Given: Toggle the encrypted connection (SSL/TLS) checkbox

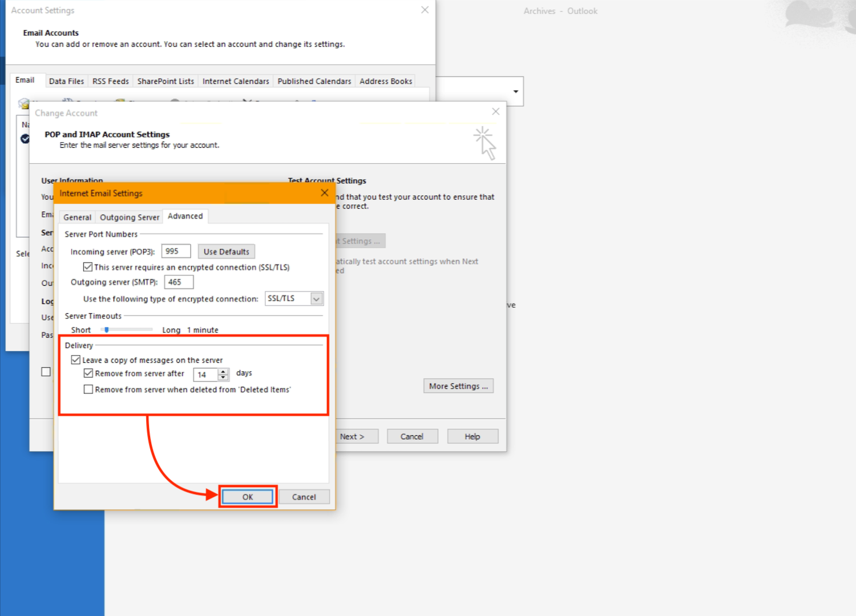Looking at the screenshot, I should pyautogui.click(x=88, y=267).
